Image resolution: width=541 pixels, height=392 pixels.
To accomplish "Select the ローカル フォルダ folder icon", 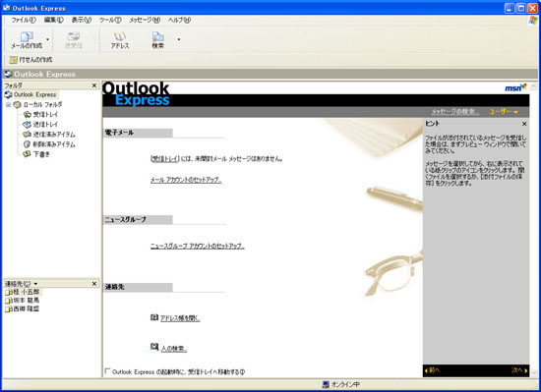I will point(17,104).
